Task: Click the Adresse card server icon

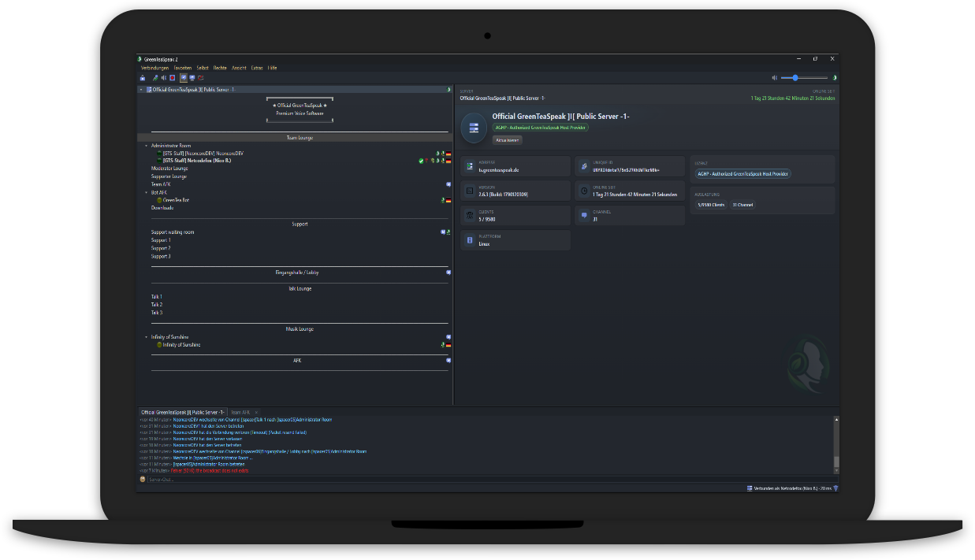Action: coord(470,166)
